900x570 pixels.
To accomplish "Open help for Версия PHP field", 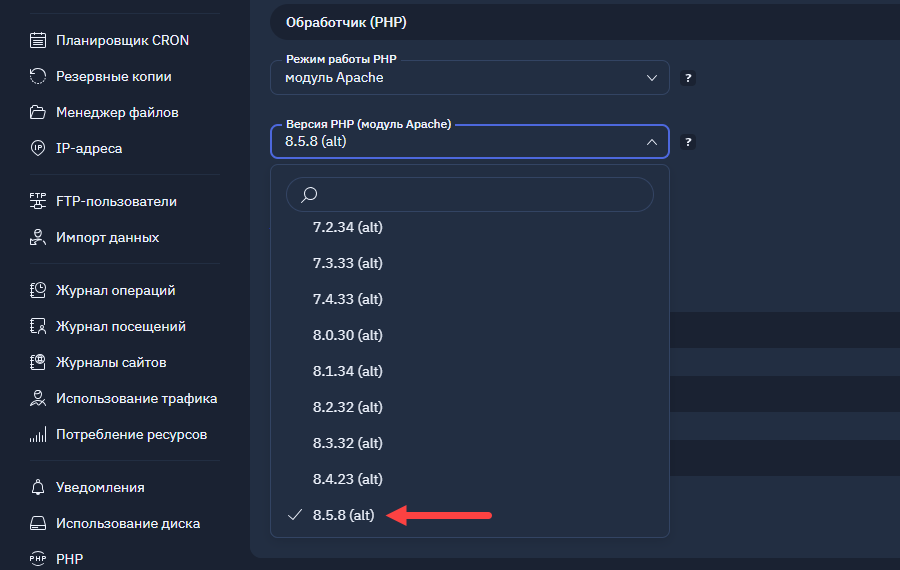I will pos(688,142).
